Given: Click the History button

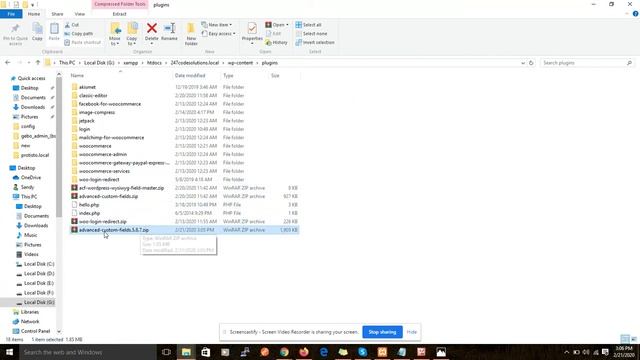Looking at the screenshot, I should pos(276,42).
